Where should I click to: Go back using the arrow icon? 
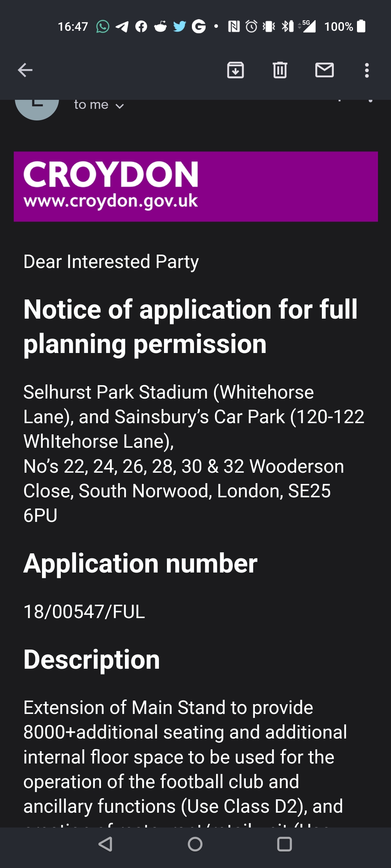(25, 70)
